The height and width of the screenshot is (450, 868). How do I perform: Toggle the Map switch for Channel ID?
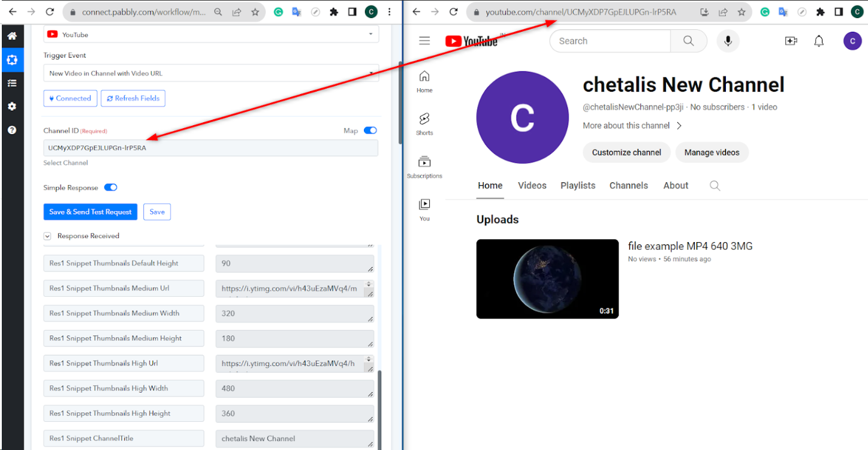pos(370,131)
